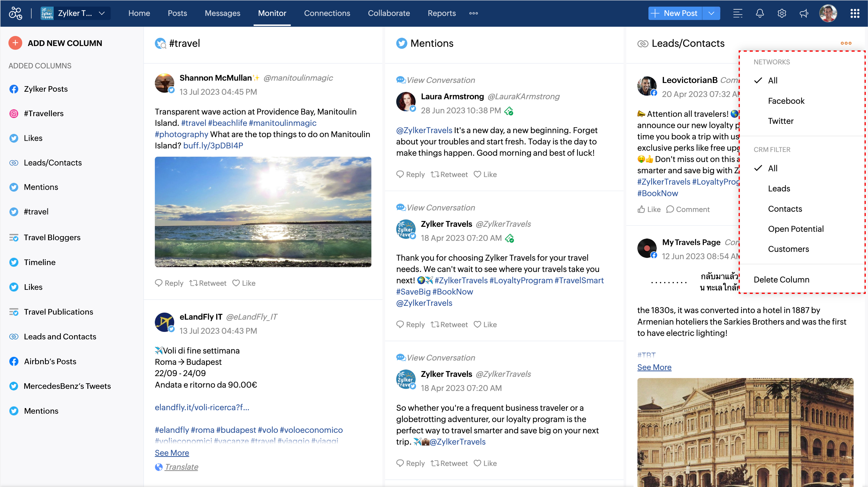Viewport: 868px width, 487px height.
Task: Select Timeline column in sidebar
Action: pos(40,262)
